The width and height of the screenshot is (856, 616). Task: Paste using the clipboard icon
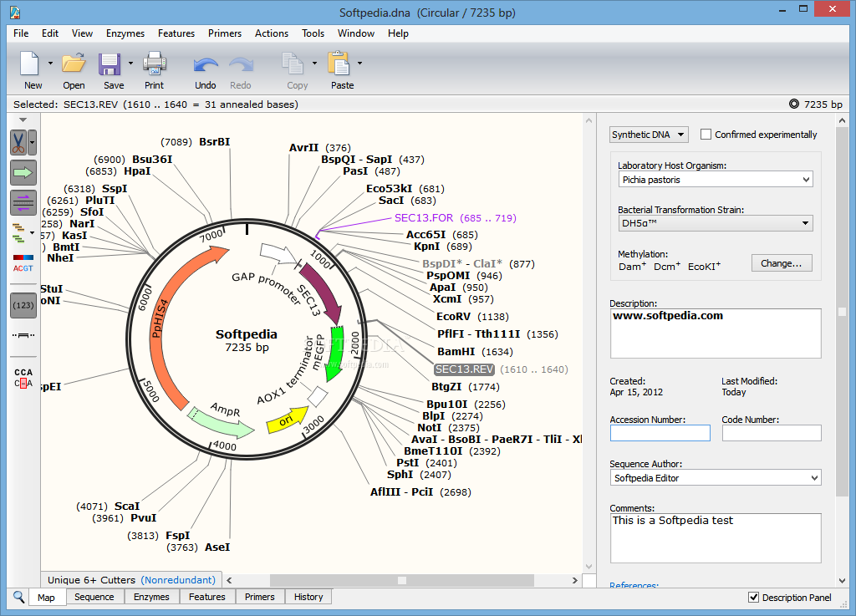point(339,64)
